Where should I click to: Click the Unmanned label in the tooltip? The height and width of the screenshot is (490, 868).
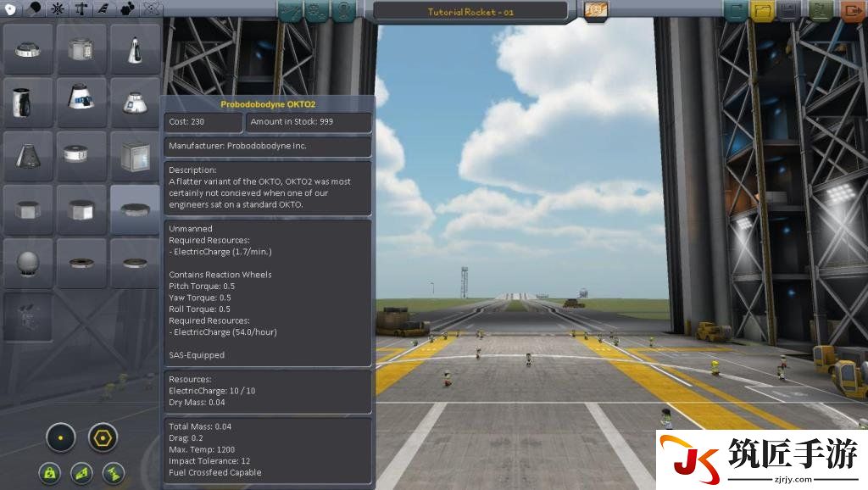click(191, 229)
